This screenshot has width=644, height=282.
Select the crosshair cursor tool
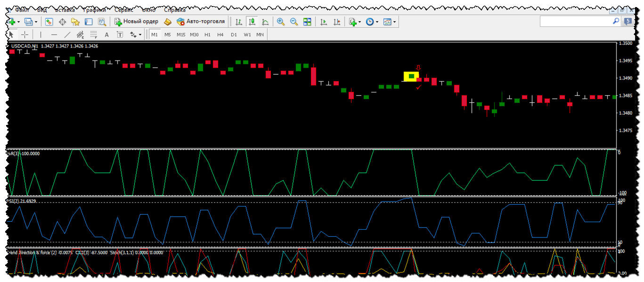coord(24,34)
